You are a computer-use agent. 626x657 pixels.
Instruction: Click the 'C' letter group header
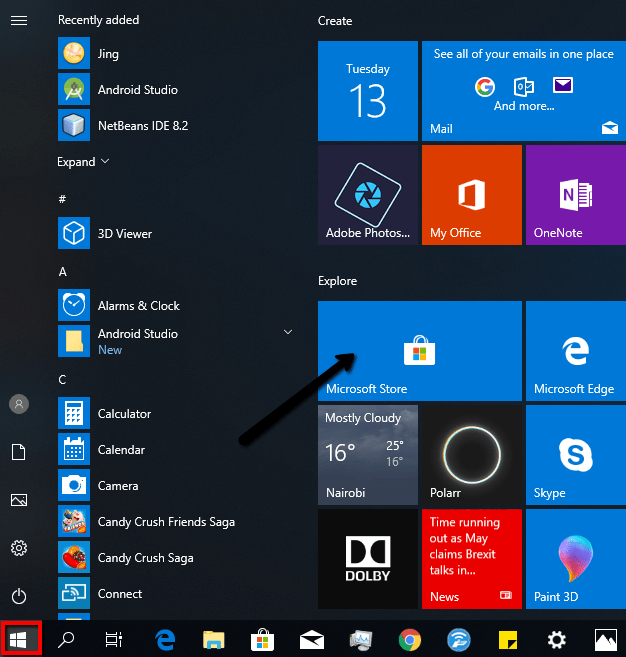point(62,380)
